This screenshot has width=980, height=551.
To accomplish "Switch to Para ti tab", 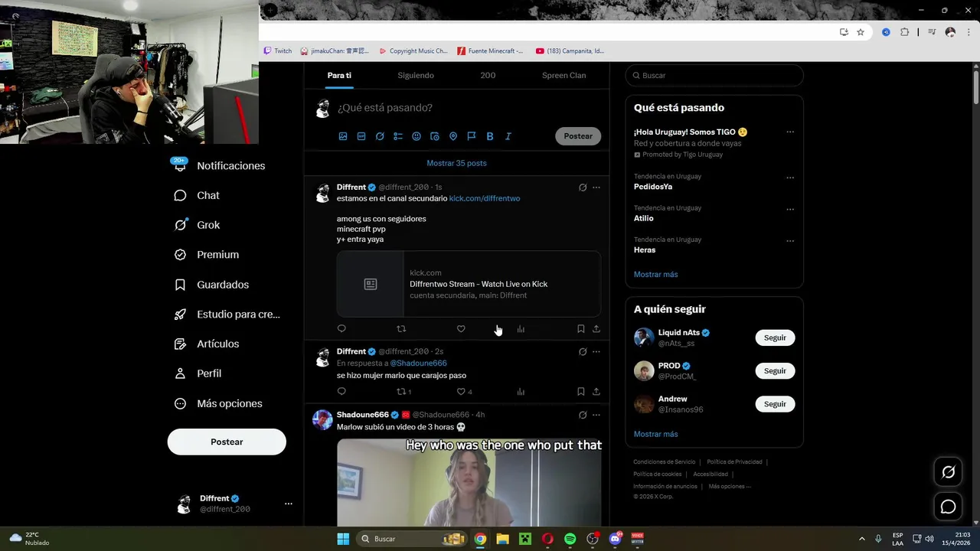I will (339, 75).
